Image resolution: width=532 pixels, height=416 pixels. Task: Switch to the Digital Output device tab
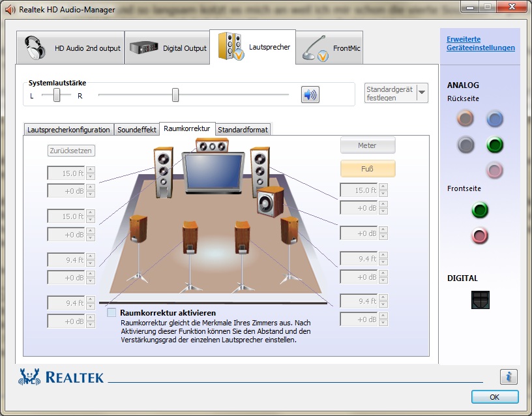click(168, 48)
